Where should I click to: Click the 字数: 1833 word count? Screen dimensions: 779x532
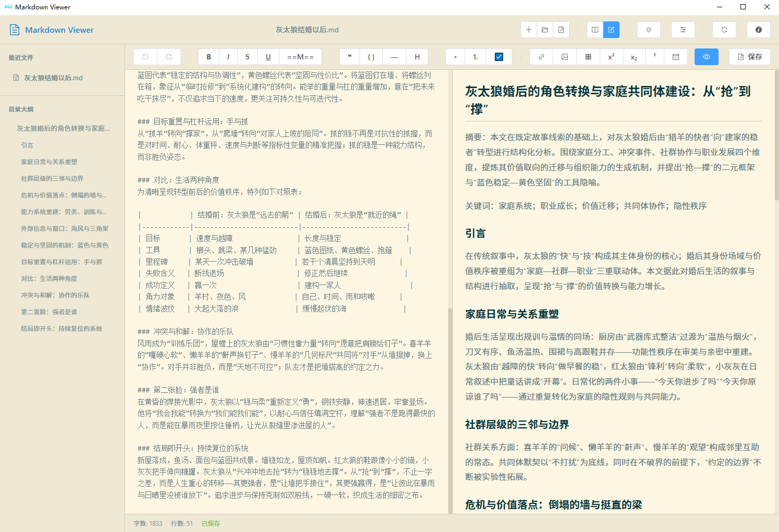pos(148,523)
